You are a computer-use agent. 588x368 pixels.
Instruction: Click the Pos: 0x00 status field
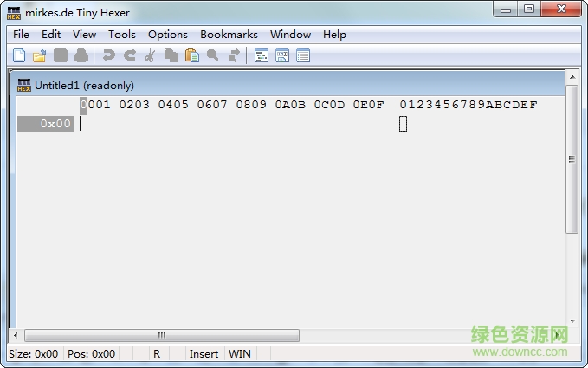91,354
